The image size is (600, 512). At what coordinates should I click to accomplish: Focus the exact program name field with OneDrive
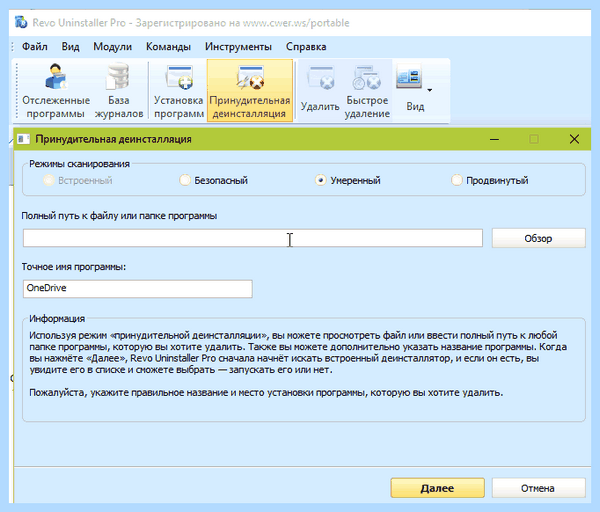(x=137, y=289)
